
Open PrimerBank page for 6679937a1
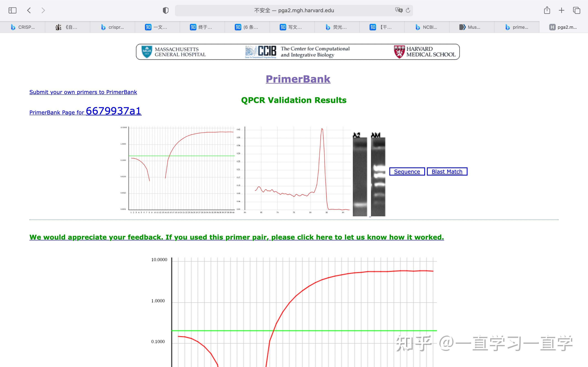pyautogui.click(x=113, y=111)
